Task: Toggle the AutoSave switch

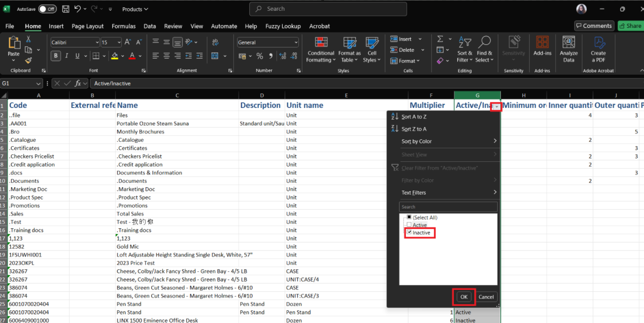Action: click(47, 9)
